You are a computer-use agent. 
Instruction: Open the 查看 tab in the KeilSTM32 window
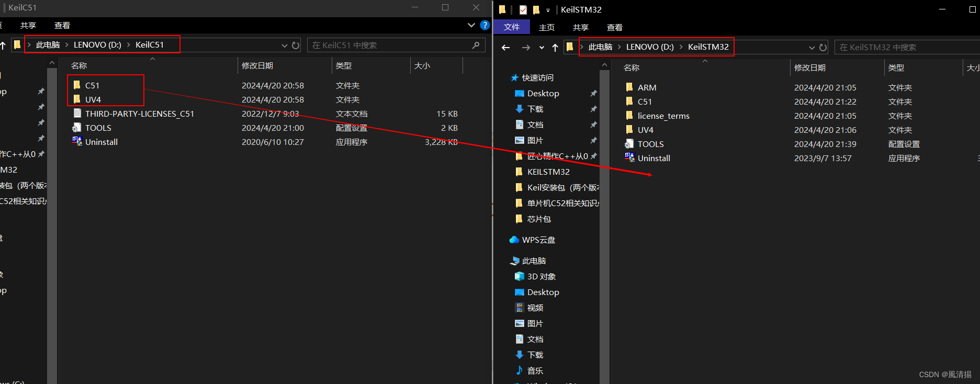615,27
